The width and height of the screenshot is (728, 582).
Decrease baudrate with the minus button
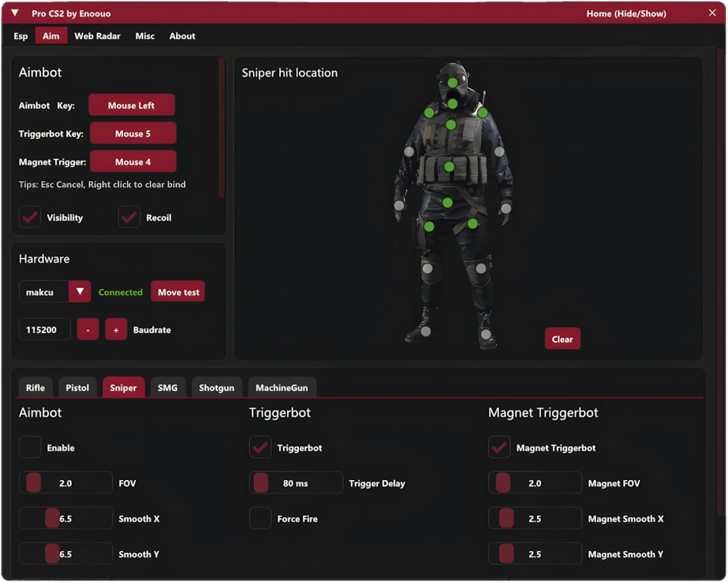(88, 329)
